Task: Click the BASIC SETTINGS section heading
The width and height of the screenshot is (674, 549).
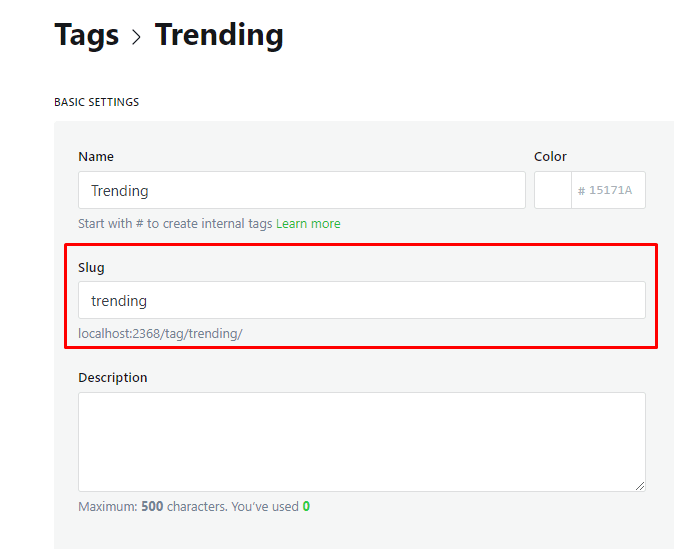Action: tap(97, 102)
